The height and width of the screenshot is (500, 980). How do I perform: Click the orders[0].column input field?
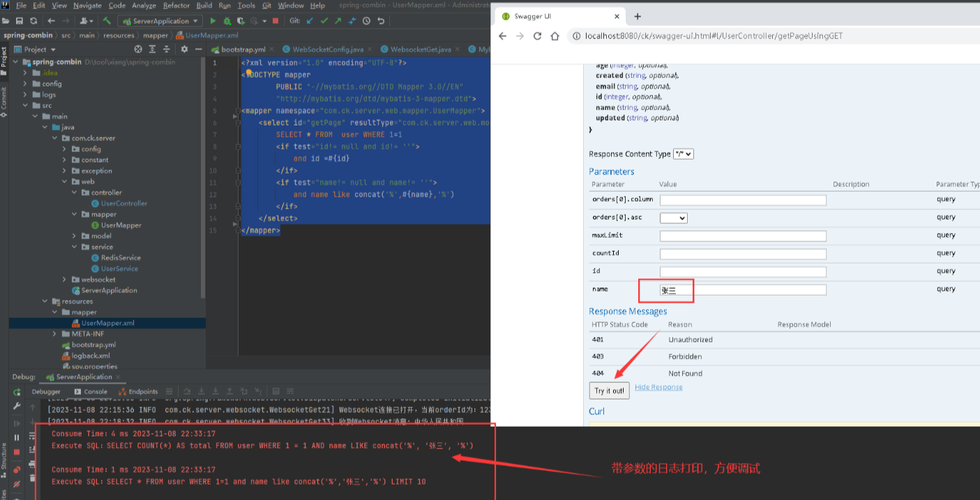(743, 200)
